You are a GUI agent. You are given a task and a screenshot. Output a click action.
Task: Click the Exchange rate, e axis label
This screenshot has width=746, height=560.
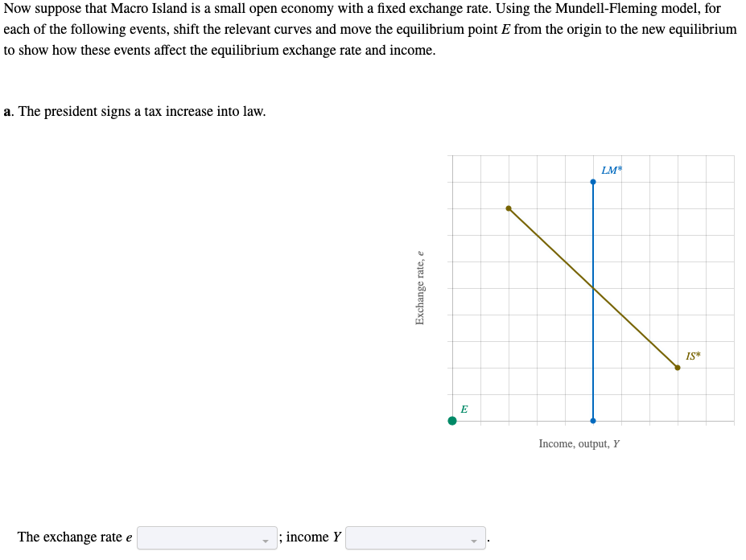coord(420,284)
